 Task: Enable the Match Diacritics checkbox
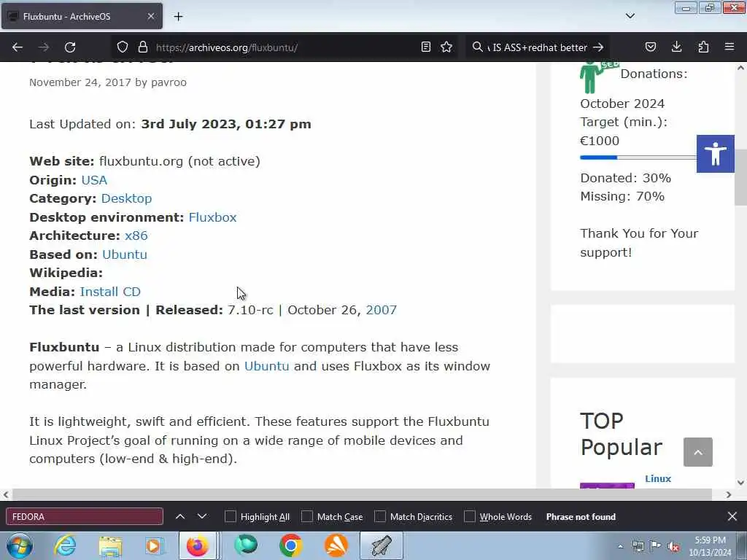pyautogui.click(x=379, y=516)
